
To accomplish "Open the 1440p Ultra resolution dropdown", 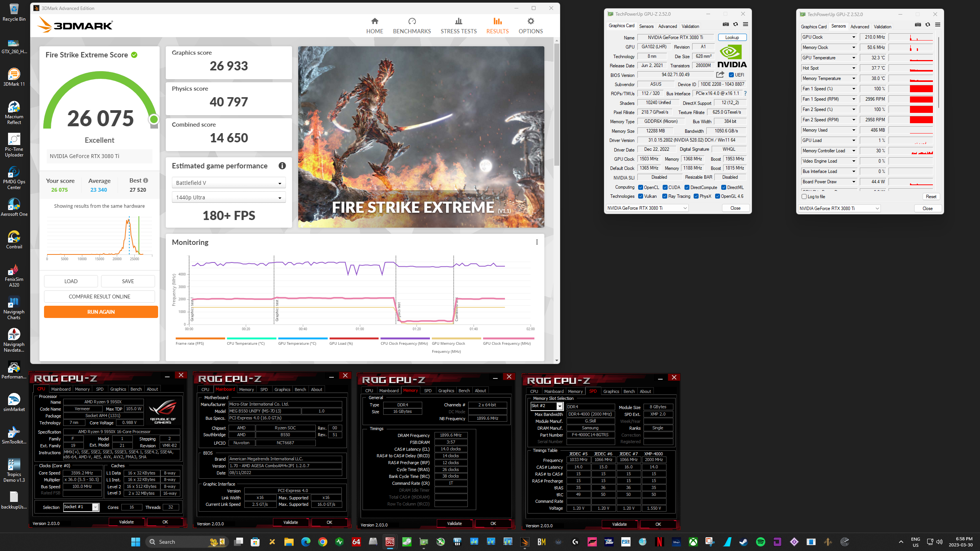I will pos(229,197).
